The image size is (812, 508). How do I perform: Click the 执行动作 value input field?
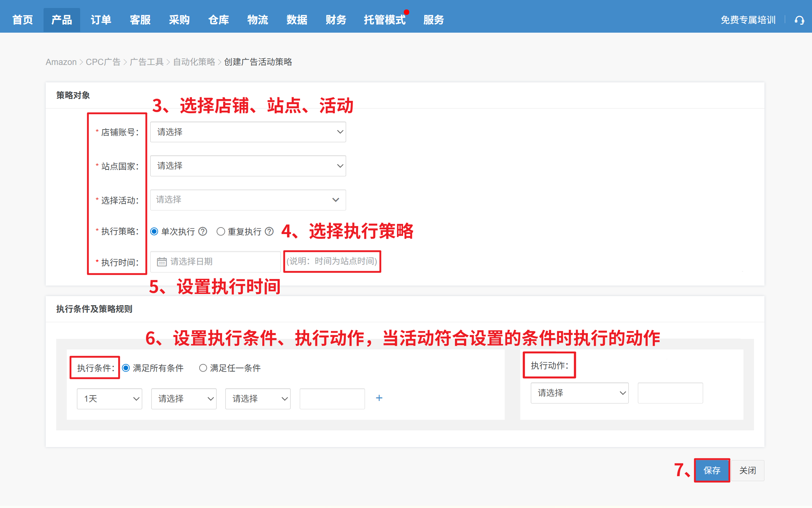(x=670, y=393)
